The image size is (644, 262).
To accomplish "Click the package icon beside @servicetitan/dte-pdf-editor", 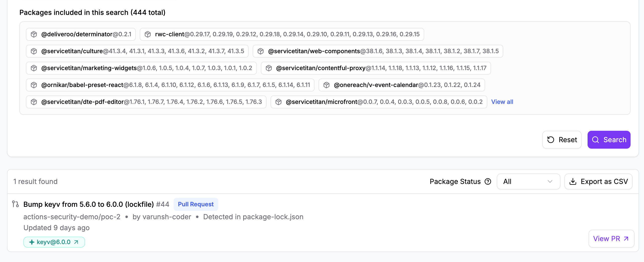I will pyautogui.click(x=34, y=102).
